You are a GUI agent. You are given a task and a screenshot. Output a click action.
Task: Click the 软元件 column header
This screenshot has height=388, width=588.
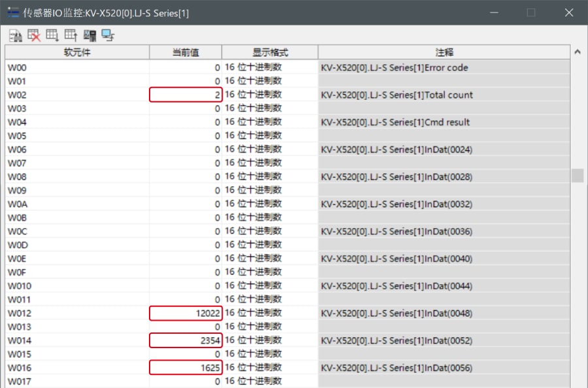77,52
